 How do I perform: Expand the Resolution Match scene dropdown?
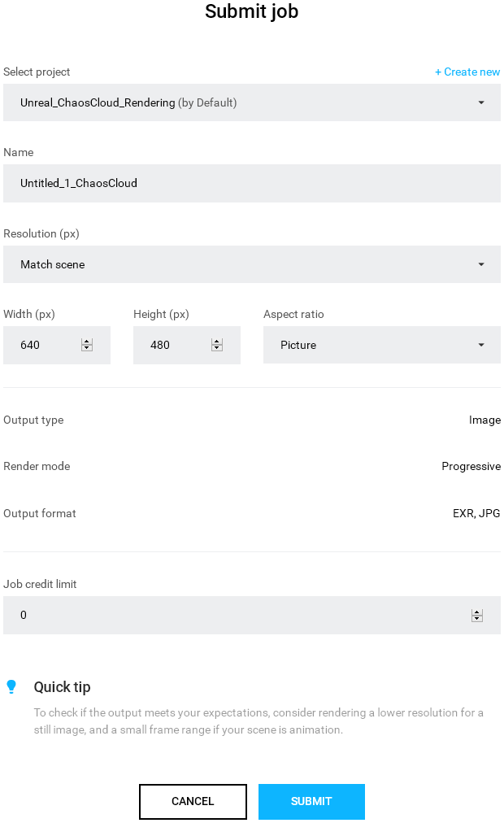(x=252, y=264)
